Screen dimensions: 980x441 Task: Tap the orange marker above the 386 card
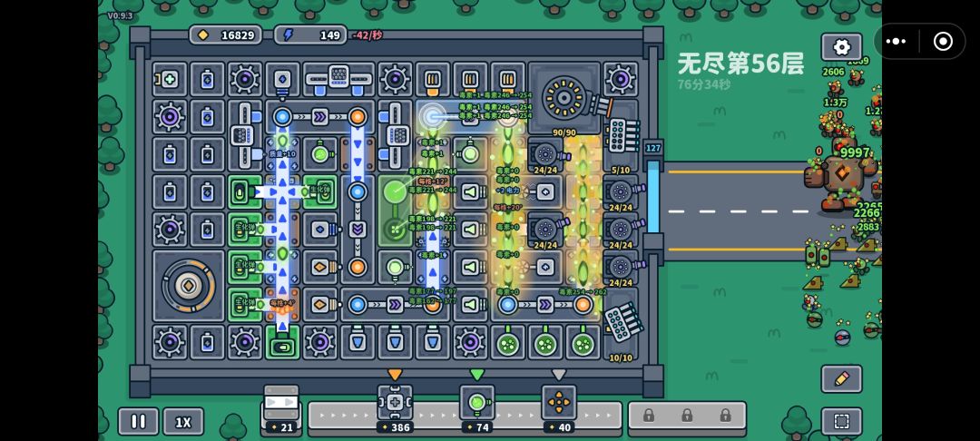pyautogui.click(x=395, y=374)
